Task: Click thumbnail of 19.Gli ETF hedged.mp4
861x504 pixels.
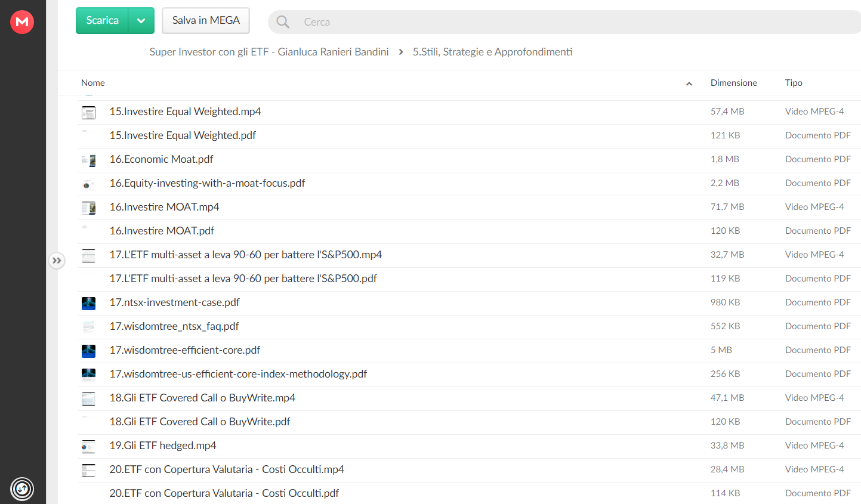Action: pyautogui.click(x=88, y=446)
